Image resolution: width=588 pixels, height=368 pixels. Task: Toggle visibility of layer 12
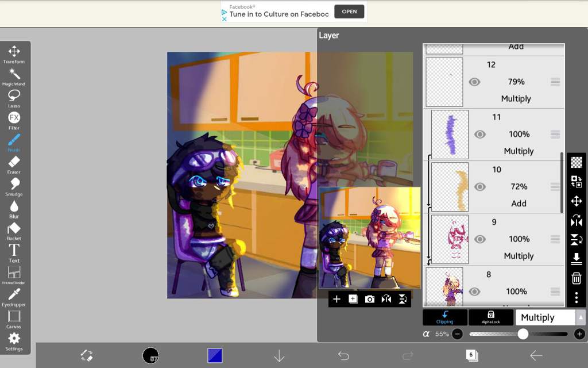[474, 82]
